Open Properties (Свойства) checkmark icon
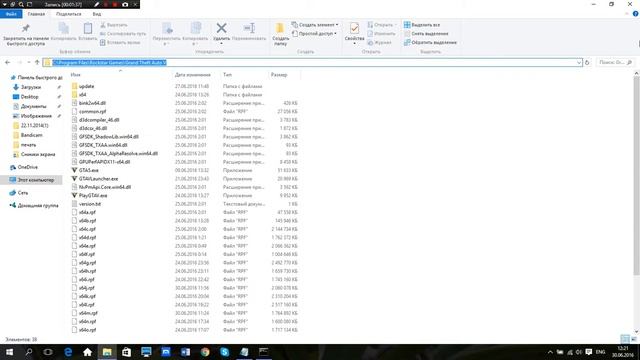640x360 pixels. click(x=354, y=28)
